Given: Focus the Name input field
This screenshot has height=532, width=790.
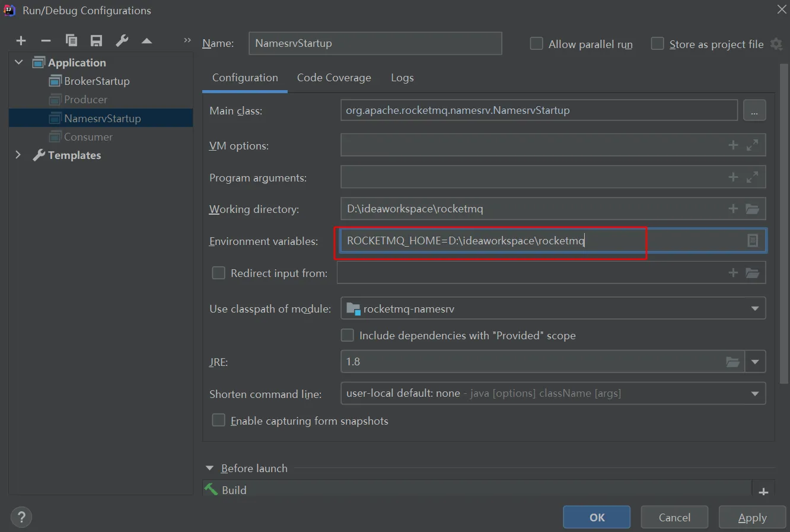Looking at the screenshot, I should click(375, 43).
